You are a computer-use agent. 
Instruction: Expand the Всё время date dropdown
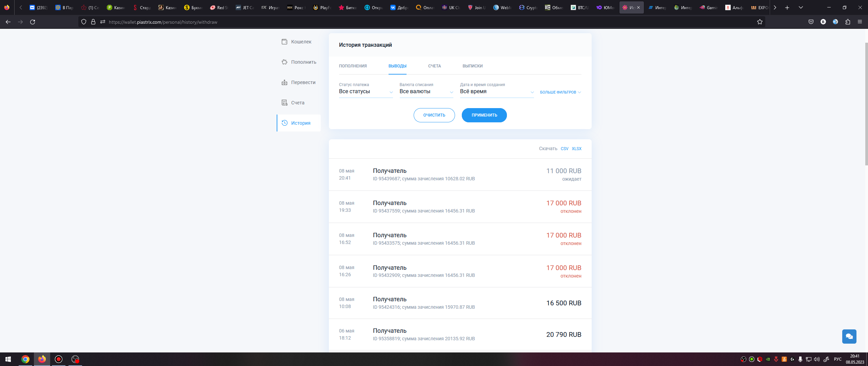(496, 92)
